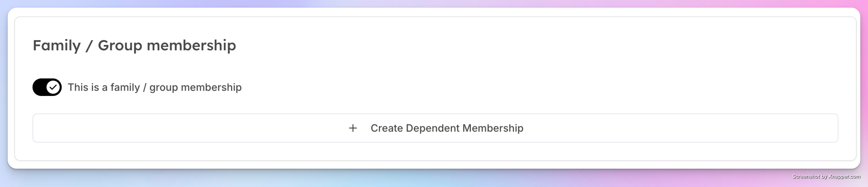
Task: Click the white knob of the toggle switch
Action: (x=53, y=87)
